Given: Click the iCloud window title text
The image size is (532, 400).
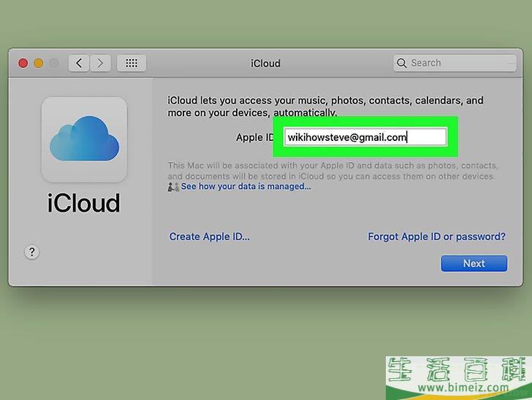Looking at the screenshot, I should [x=265, y=64].
